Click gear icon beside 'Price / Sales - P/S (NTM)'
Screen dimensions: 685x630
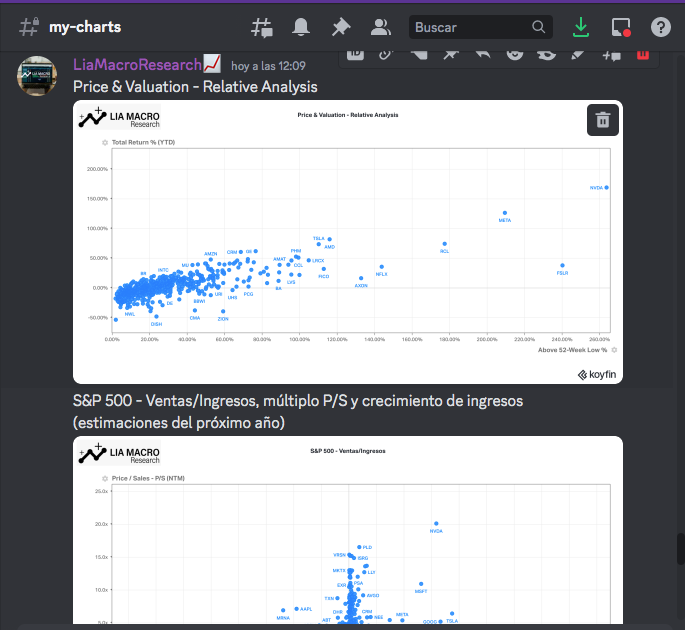click(105, 478)
